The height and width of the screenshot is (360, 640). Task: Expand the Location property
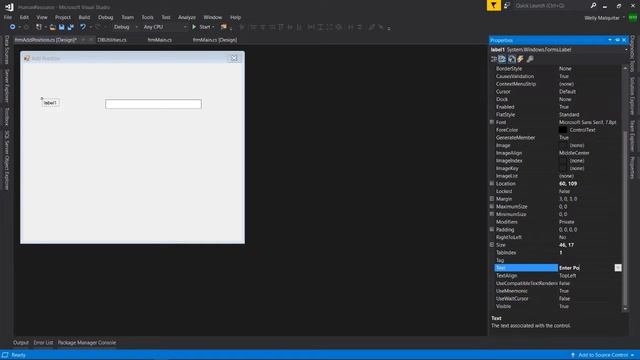pyautogui.click(x=492, y=184)
